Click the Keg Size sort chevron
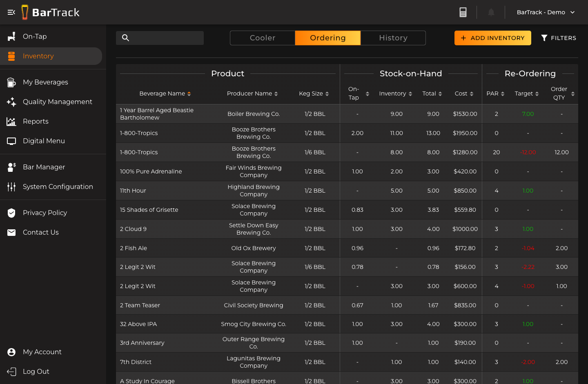The width and height of the screenshot is (588, 384). (327, 93)
